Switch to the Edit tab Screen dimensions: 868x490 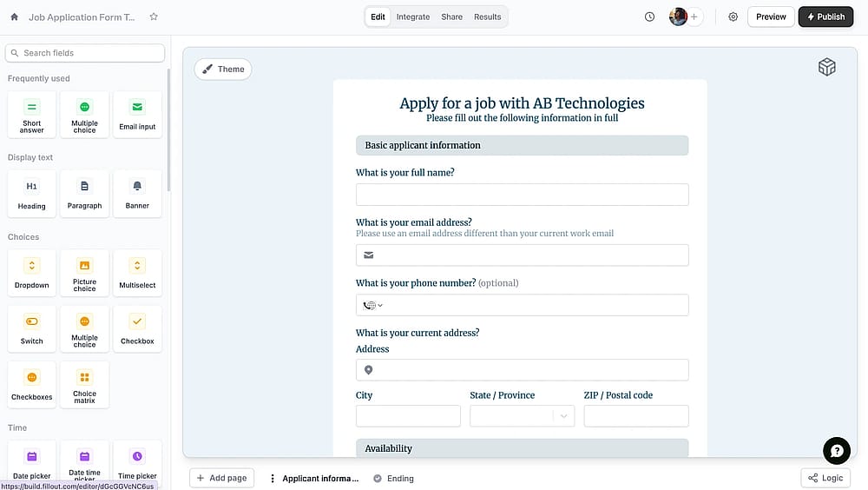click(x=378, y=17)
